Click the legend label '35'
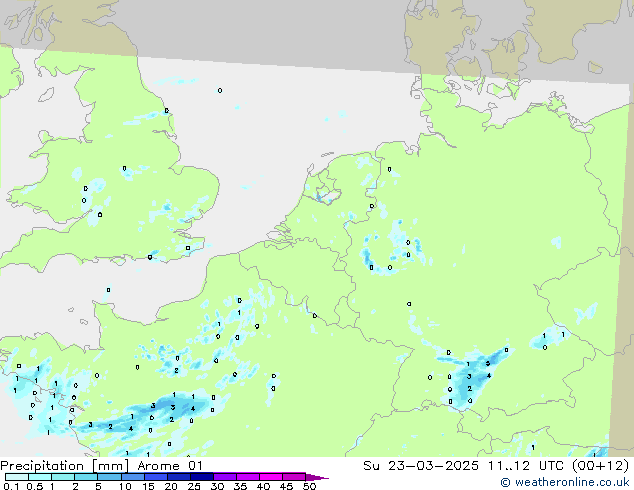 click(240, 486)
